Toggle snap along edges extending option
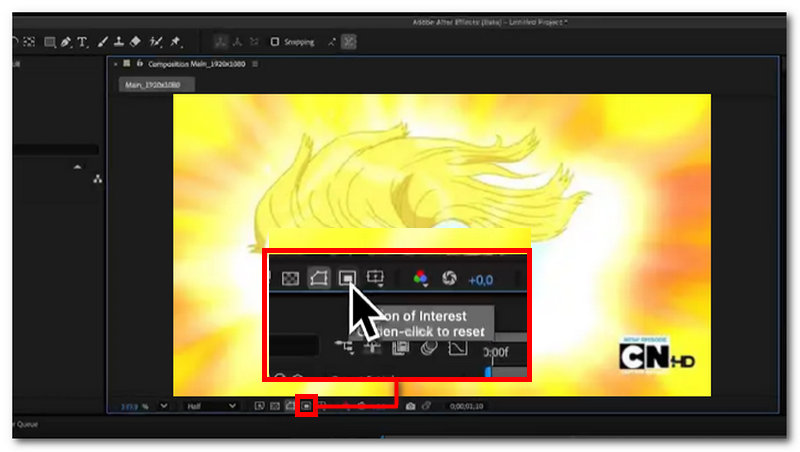The height and width of the screenshot is (452, 800). click(x=332, y=42)
